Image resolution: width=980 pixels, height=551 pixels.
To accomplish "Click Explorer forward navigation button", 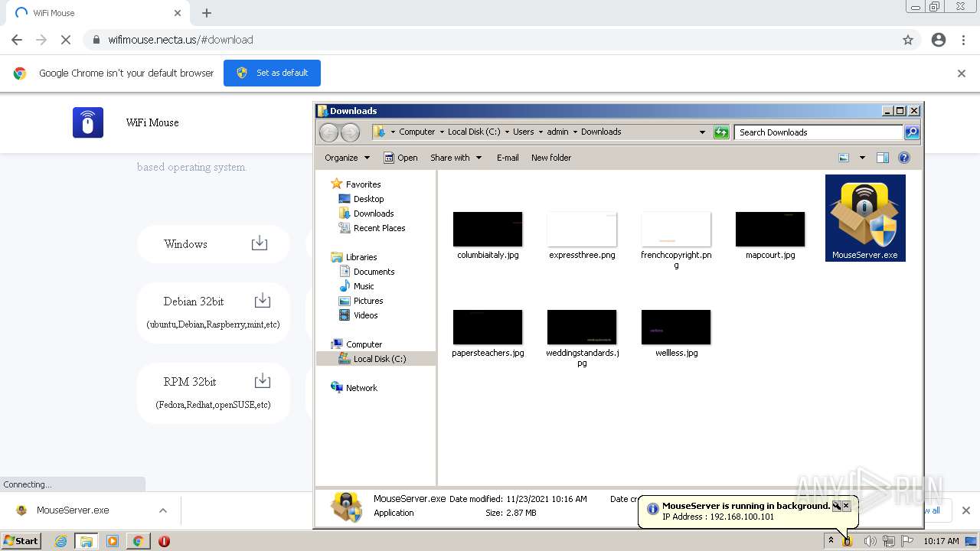I will 350,132.
